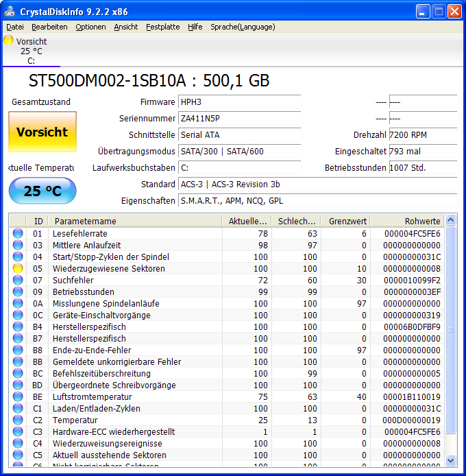Click the status icon for B4 Herstellerspezifisch
Screen dimensions: 466x476
18,327
